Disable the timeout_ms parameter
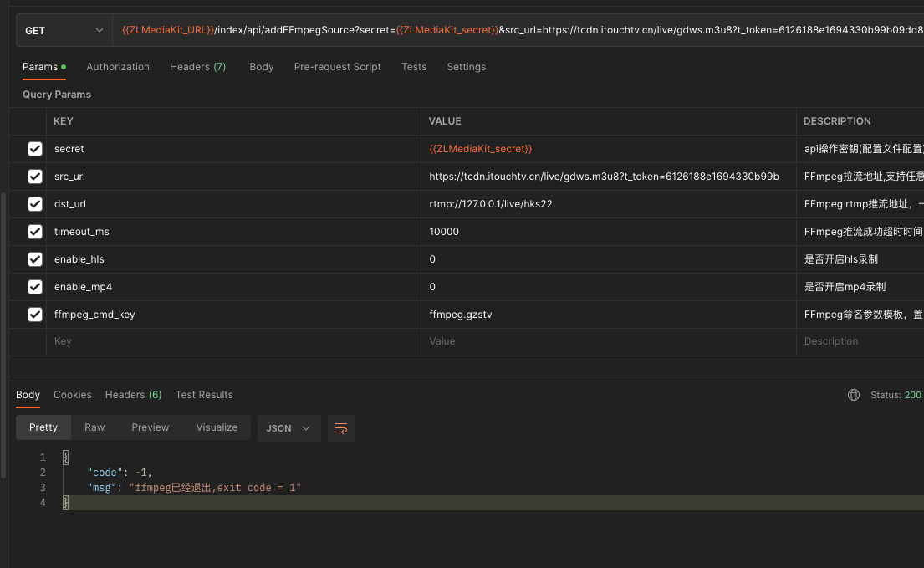 [34, 231]
